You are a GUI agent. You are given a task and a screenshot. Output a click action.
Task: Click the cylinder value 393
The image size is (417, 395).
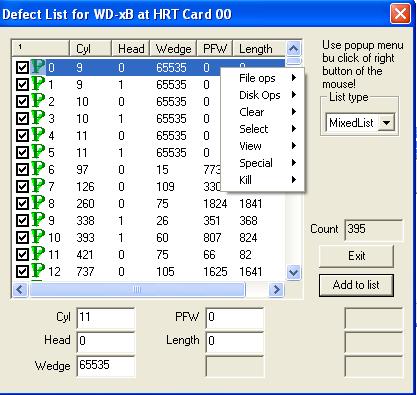point(85,238)
